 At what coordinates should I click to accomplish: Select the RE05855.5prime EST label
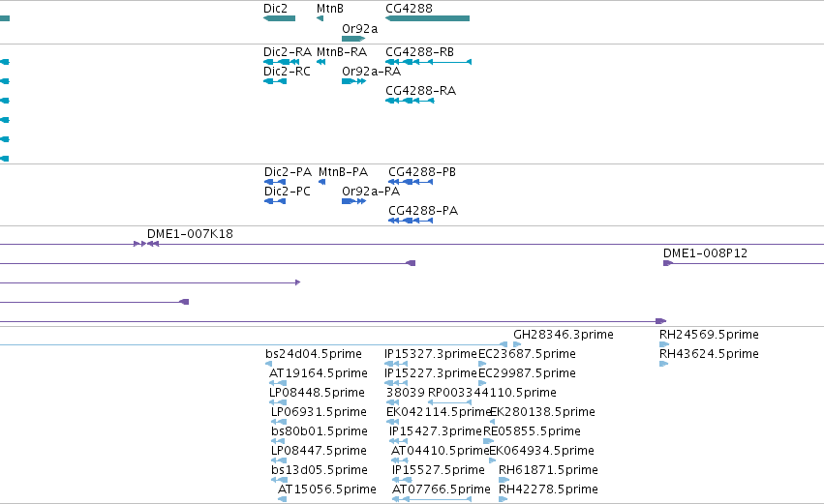coord(532,432)
